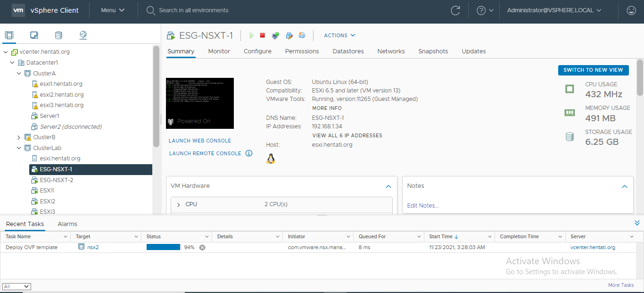This screenshot has width=644, height=293.
Task: Open the Networking inventory view icon
Action: point(83,35)
